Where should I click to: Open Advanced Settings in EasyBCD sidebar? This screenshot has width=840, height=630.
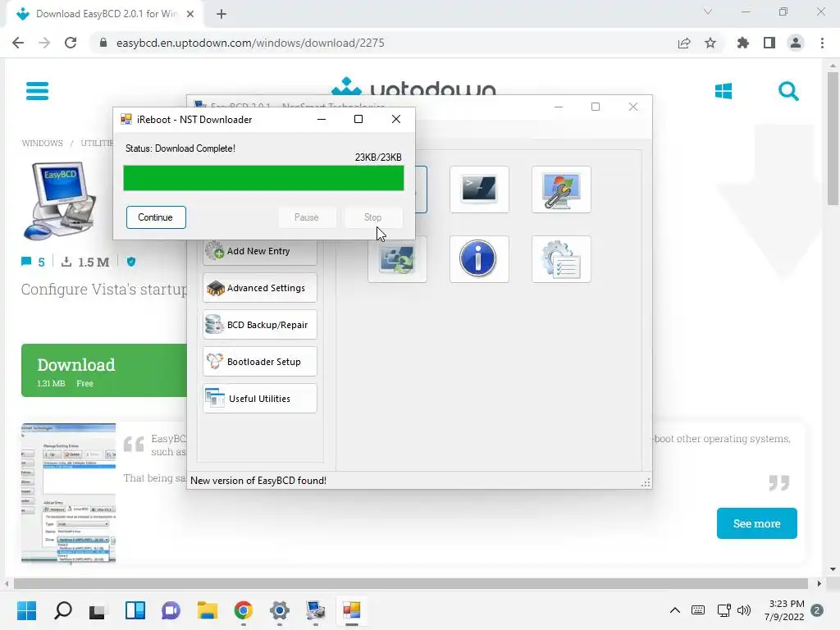260,288
